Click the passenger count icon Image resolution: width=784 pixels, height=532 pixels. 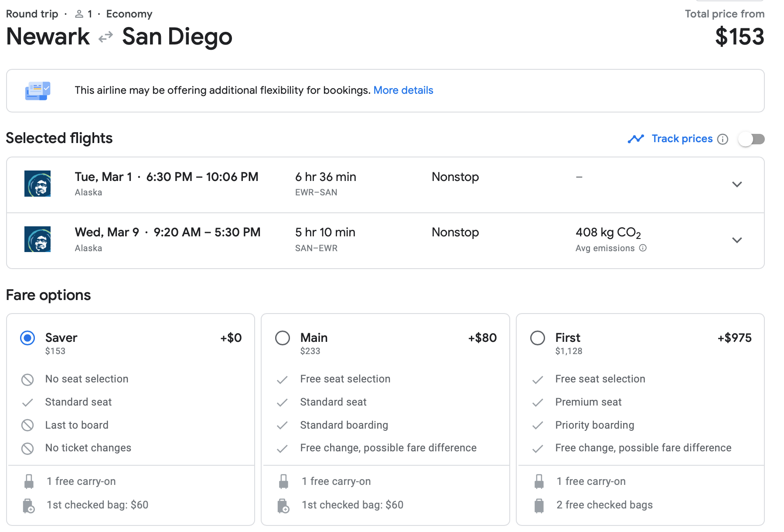pos(79,14)
